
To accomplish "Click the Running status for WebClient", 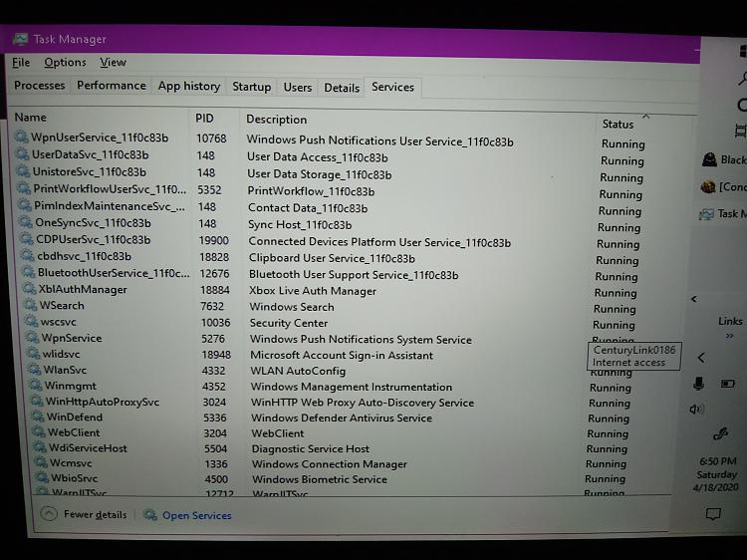I will pos(608,433).
